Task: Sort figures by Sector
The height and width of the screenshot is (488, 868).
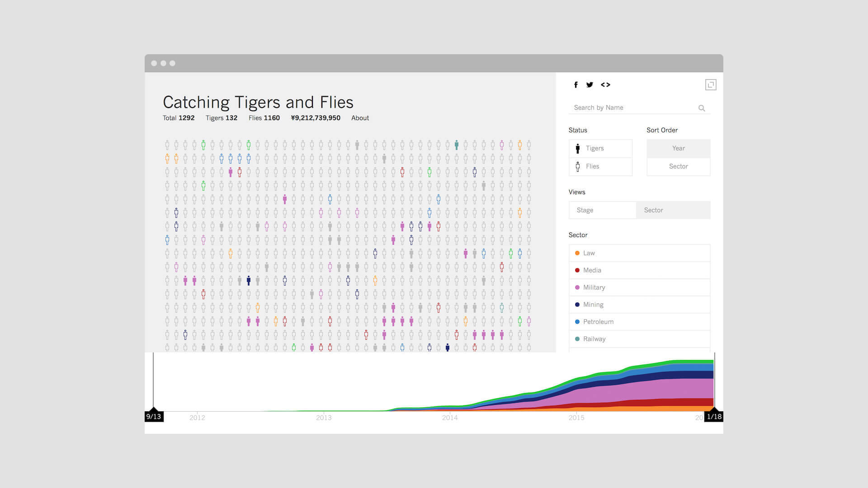Action: coord(678,166)
